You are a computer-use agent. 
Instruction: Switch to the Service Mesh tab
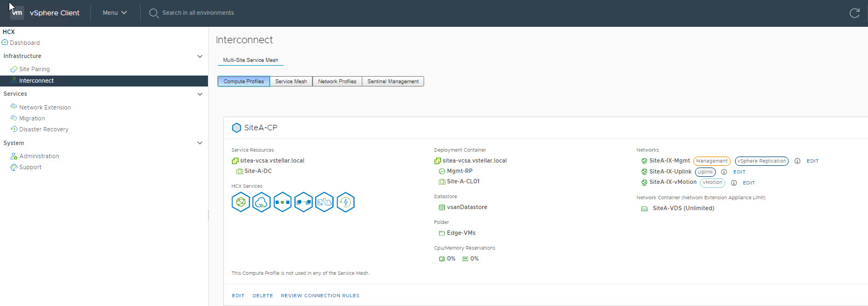coord(291,82)
